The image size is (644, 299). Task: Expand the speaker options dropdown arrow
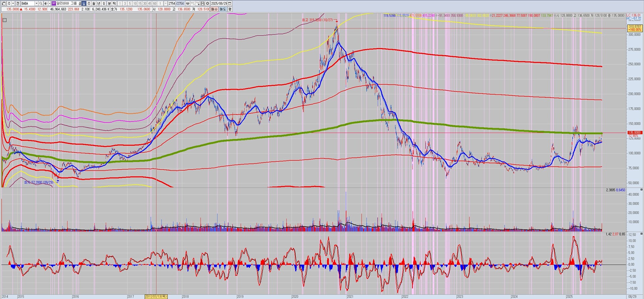coord(49,3)
